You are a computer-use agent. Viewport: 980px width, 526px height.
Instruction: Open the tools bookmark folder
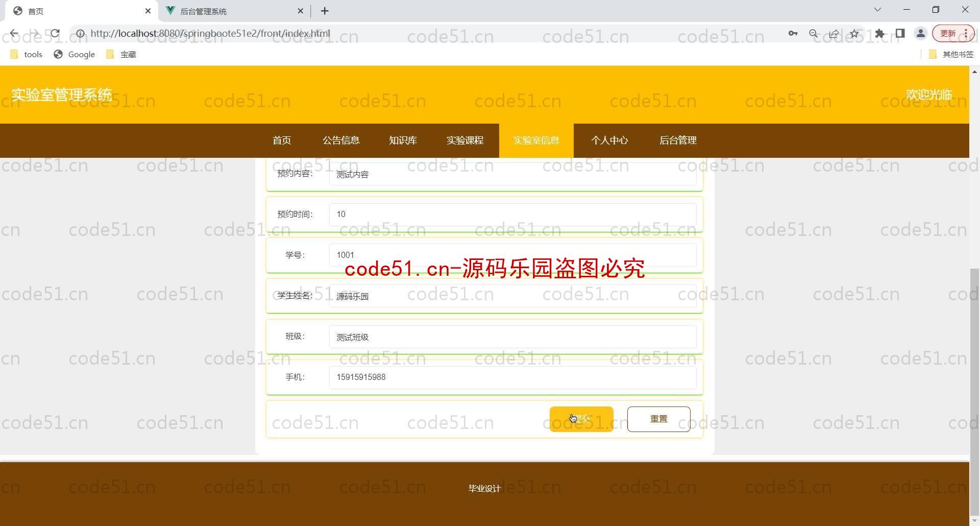point(26,54)
